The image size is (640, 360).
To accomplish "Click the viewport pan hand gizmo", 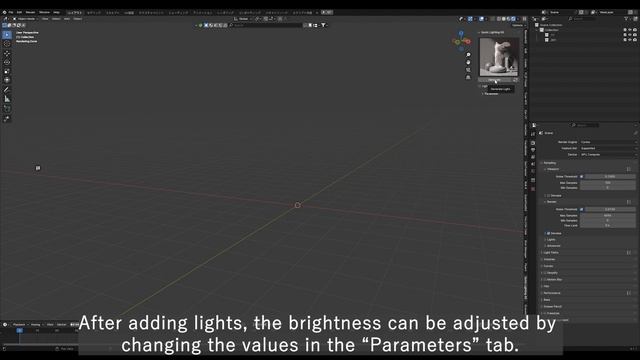I will coord(468,62).
